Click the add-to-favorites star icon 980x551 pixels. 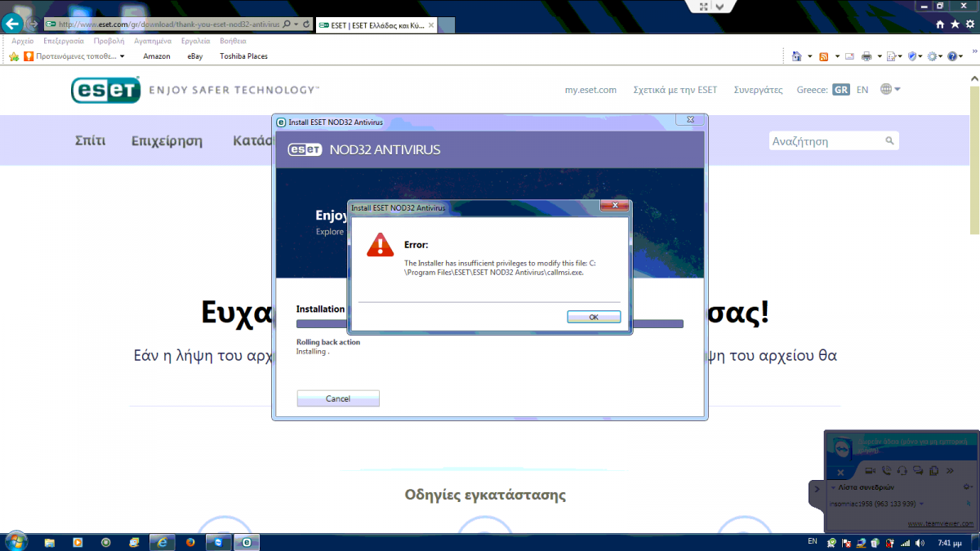14,56
